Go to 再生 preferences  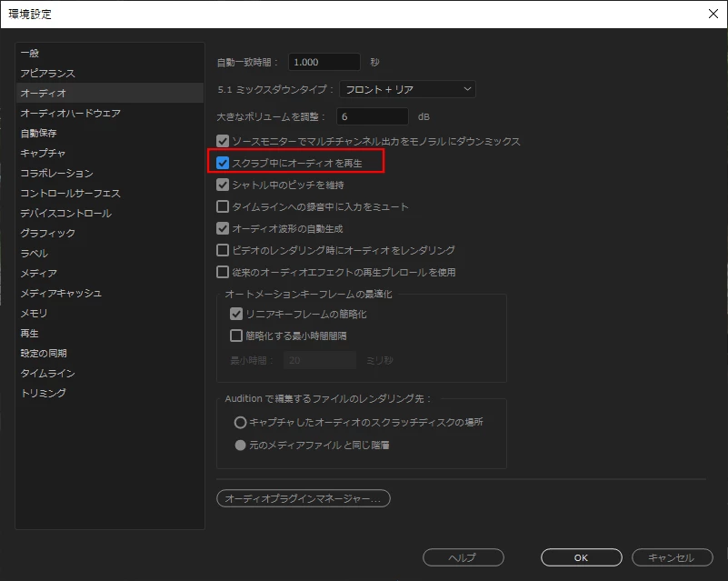pyautogui.click(x=110, y=333)
